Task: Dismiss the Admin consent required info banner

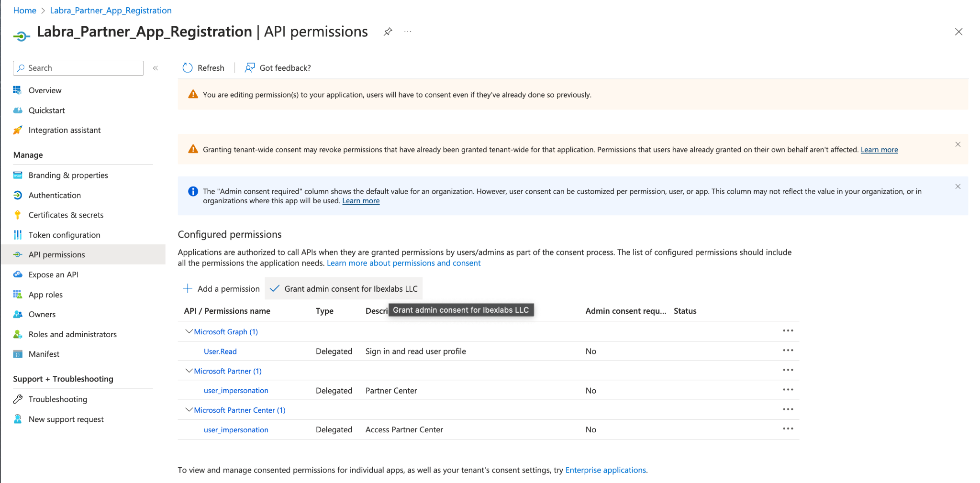Action: [958, 187]
